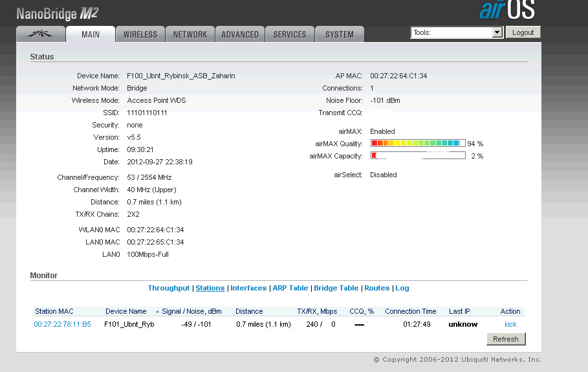
Task: Open the NETWORK tab
Action: coord(190,34)
